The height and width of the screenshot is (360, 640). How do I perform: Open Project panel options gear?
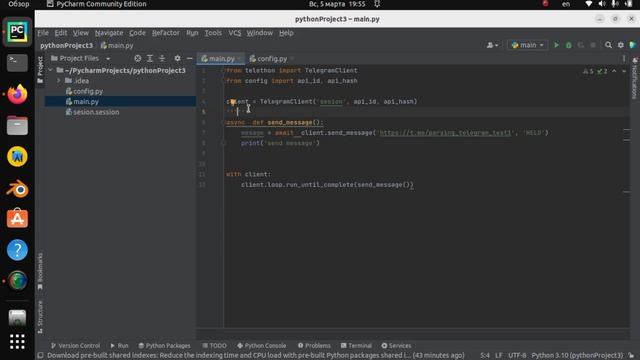pyautogui.click(x=177, y=58)
